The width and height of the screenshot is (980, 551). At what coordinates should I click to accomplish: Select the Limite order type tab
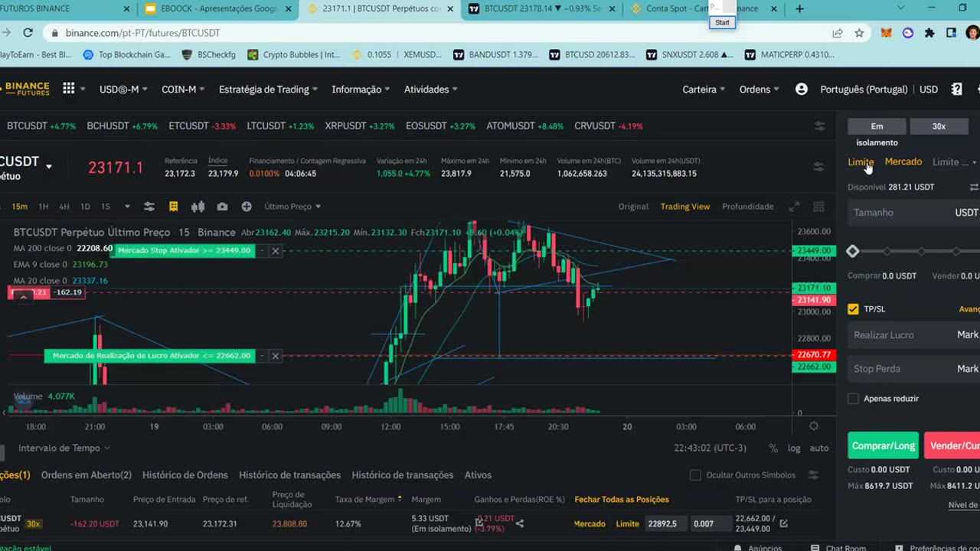coord(861,162)
